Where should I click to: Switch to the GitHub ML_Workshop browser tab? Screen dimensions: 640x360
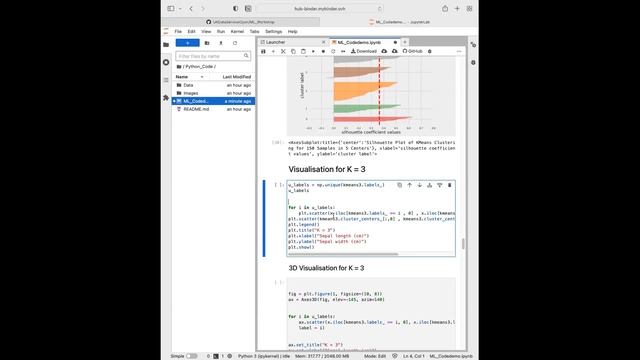(241, 22)
